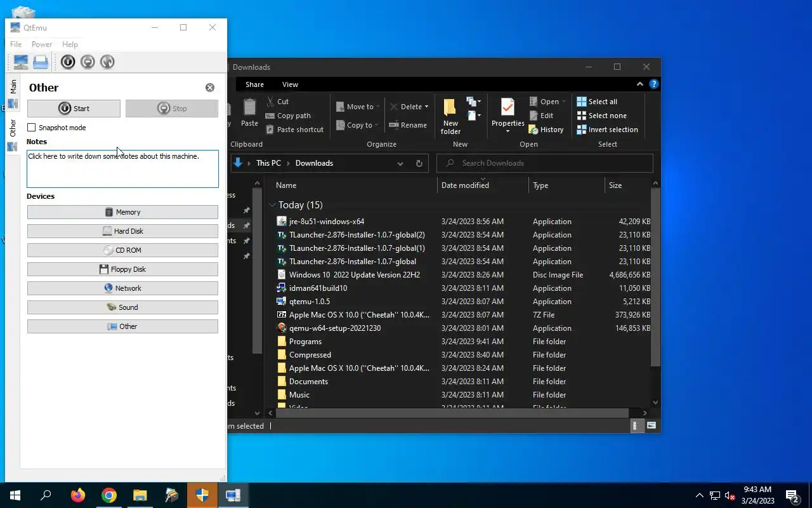The width and height of the screenshot is (812, 508).
Task: Click the restart machine icon in QtEmu toolbar
Action: click(x=107, y=62)
